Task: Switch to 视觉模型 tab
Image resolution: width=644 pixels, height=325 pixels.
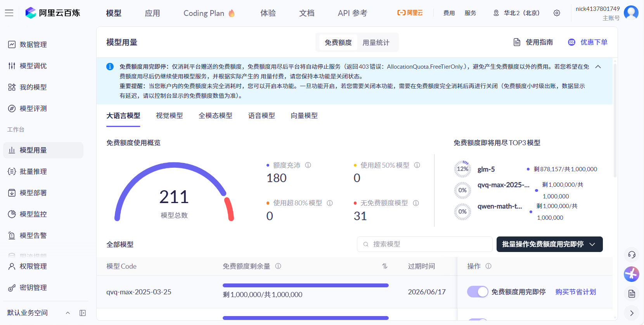Action: click(170, 116)
